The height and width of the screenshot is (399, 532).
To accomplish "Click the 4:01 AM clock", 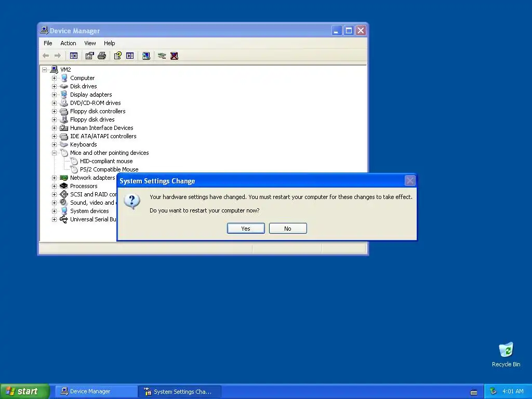I will tap(513, 392).
